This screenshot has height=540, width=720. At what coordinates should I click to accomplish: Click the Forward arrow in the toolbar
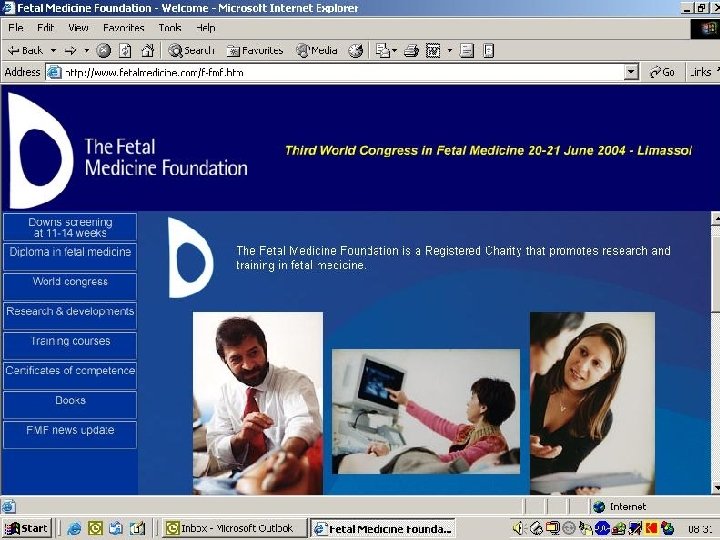pos(71,51)
